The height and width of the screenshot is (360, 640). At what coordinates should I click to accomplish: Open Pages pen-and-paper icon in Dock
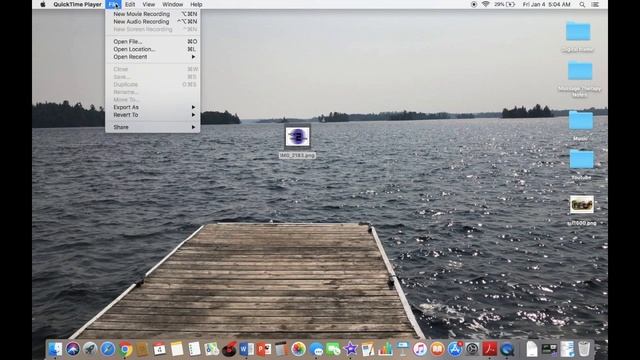(x=367, y=349)
